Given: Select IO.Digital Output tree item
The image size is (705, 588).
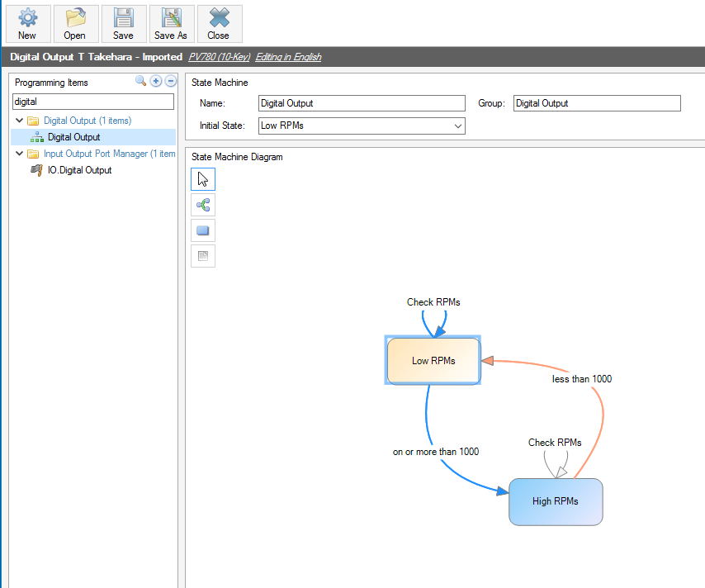Looking at the screenshot, I should pos(79,170).
